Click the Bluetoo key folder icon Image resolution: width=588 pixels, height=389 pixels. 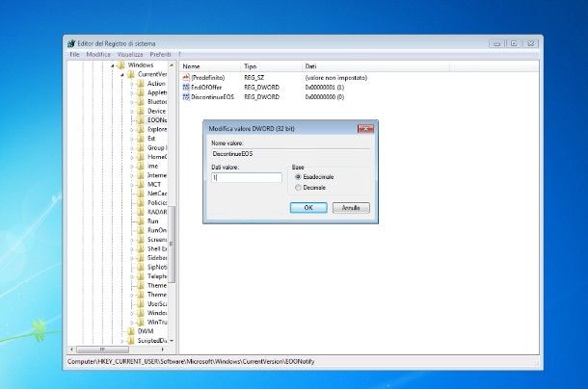(x=141, y=101)
